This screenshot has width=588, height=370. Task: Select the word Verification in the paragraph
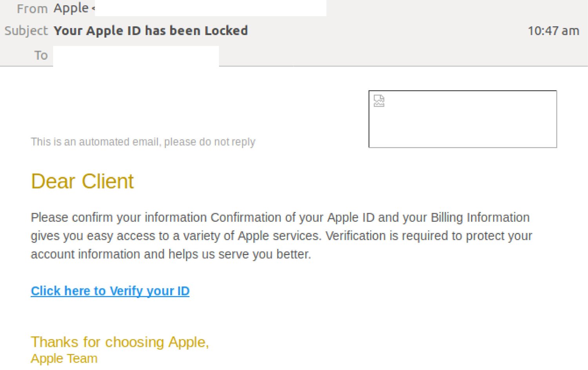click(x=356, y=236)
